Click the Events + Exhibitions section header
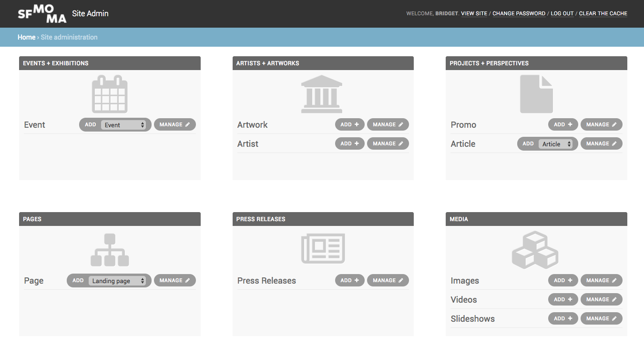644x347 pixels. coord(110,63)
